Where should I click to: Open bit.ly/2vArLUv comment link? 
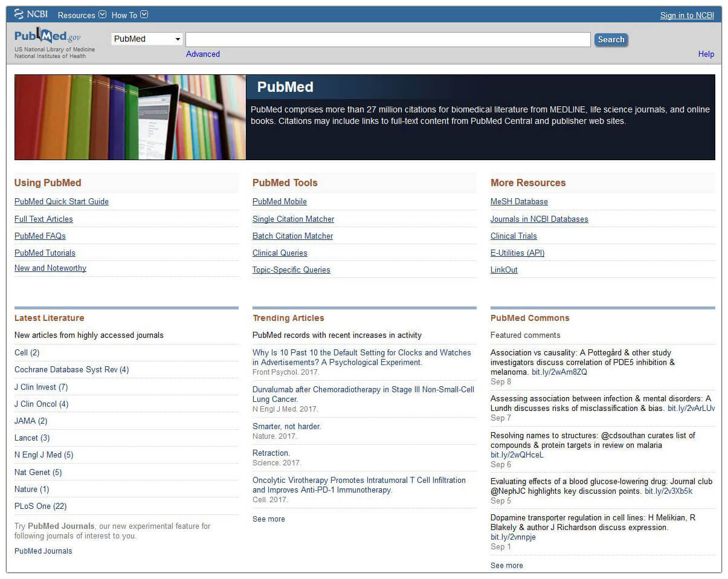[691, 409]
